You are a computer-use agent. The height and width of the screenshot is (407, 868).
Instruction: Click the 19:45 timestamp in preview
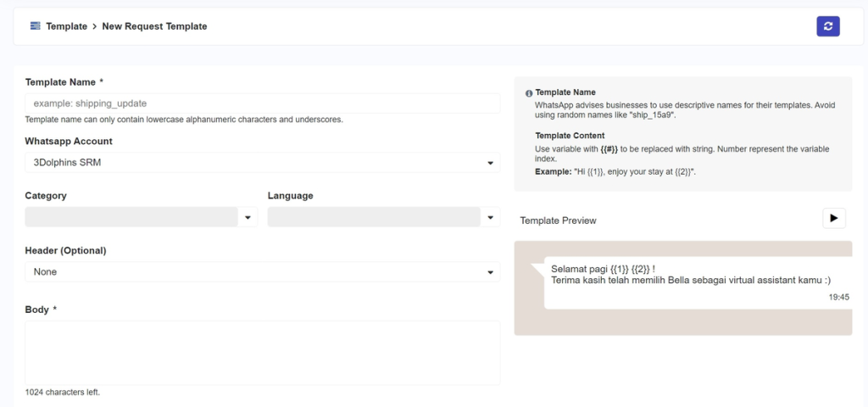tap(838, 298)
